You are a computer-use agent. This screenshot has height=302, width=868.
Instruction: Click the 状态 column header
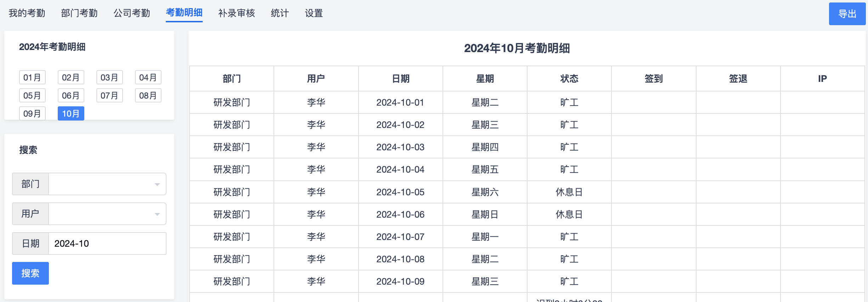(x=569, y=79)
